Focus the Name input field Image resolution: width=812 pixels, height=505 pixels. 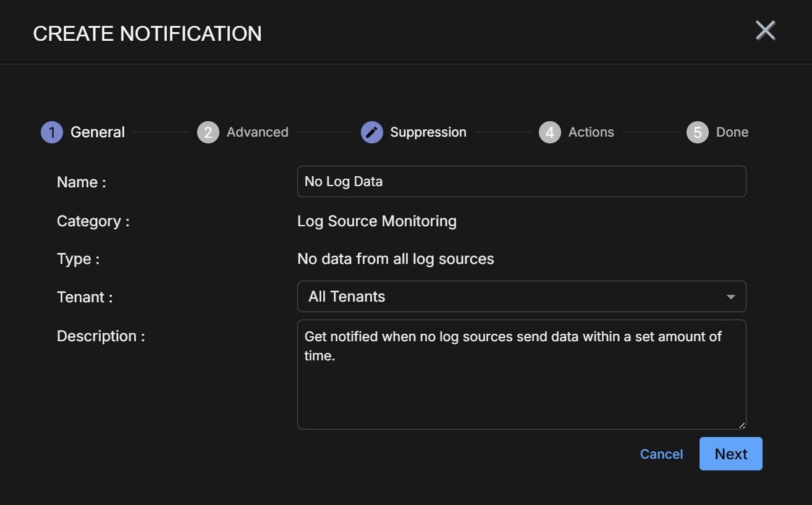(522, 182)
